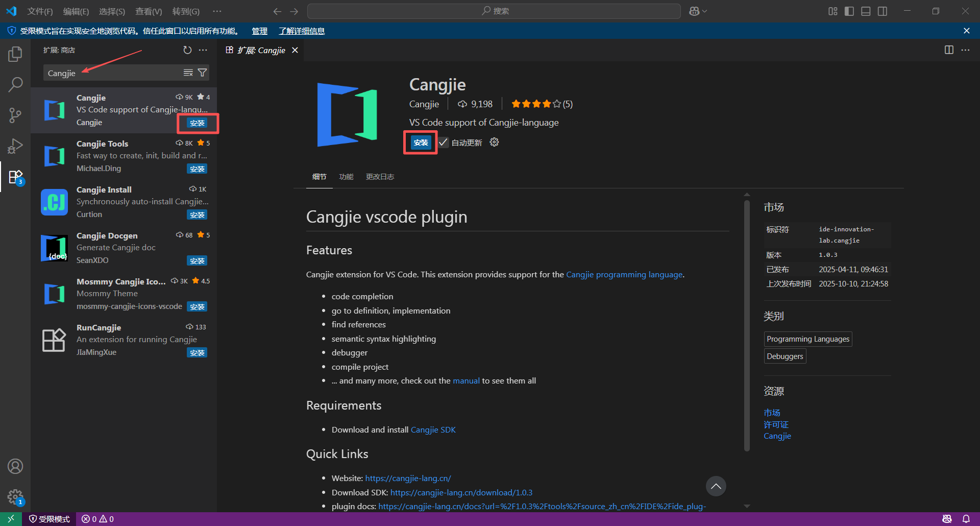Click the Cangjie search input field
Image resolution: width=980 pixels, height=526 pixels.
112,73
